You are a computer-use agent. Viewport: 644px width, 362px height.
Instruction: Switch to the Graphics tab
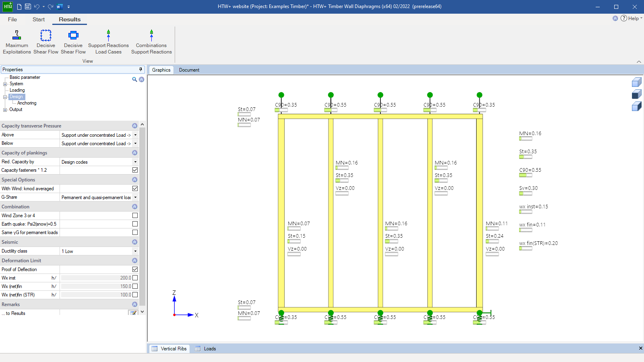(x=161, y=70)
